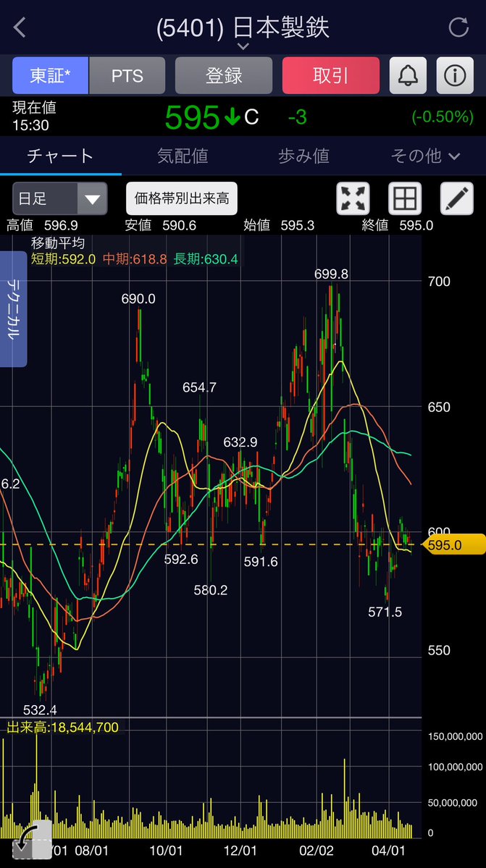Toggle 価格帯別出来高 display

(182, 198)
